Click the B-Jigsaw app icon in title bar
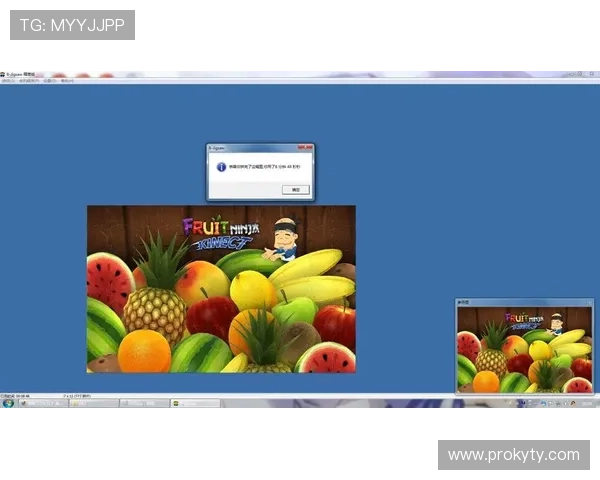Screen dimensions: 600x480 (x=2, y=74)
